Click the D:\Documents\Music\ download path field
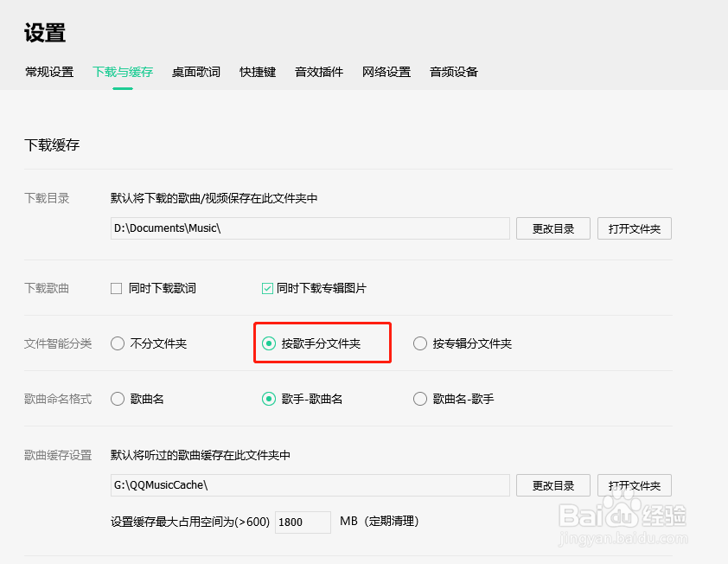This screenshot has width=728, height=564. pyautogui.click(x=310, y=228)
